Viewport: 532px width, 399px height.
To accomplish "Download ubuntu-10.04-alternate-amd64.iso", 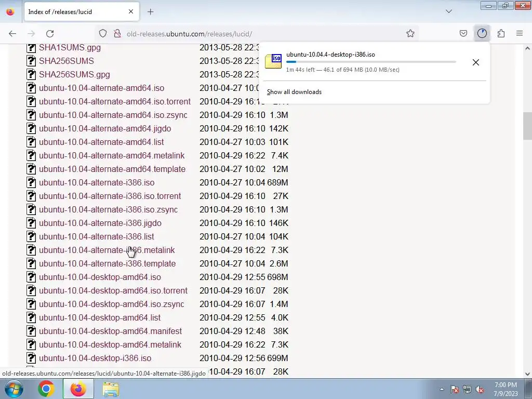I will point(101,88).
